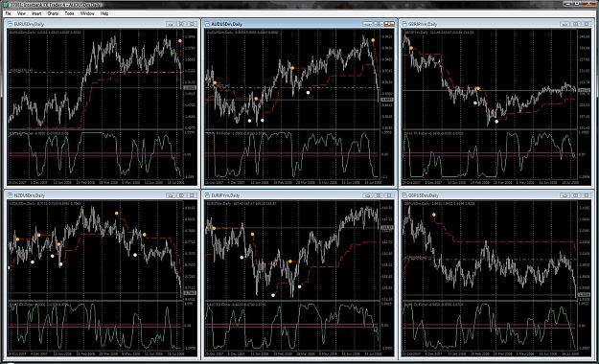The width and height of the screenshot is (599, 364).
Task: Minimize the GBPJPYm,Daily chart window
Action: tap(564, 24)
